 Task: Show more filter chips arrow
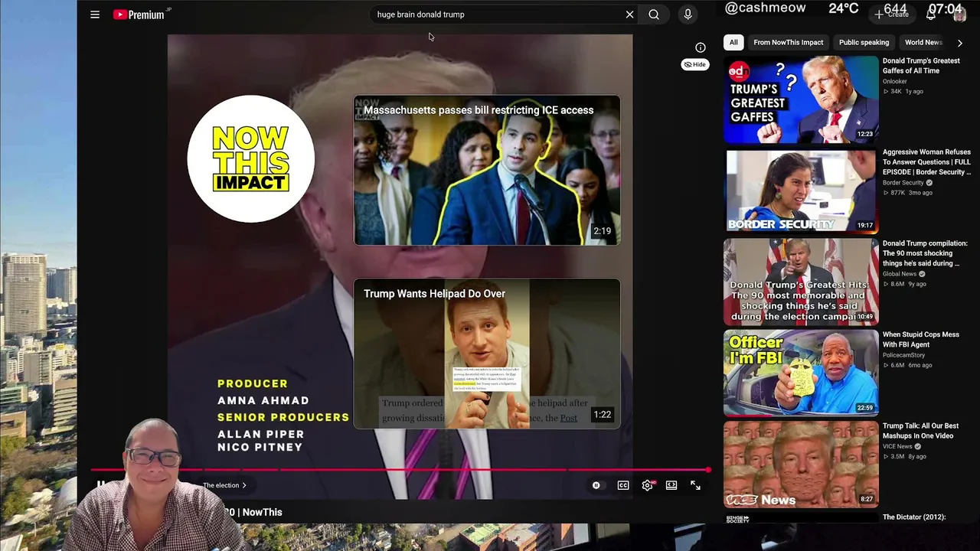[x=959, y=43]
